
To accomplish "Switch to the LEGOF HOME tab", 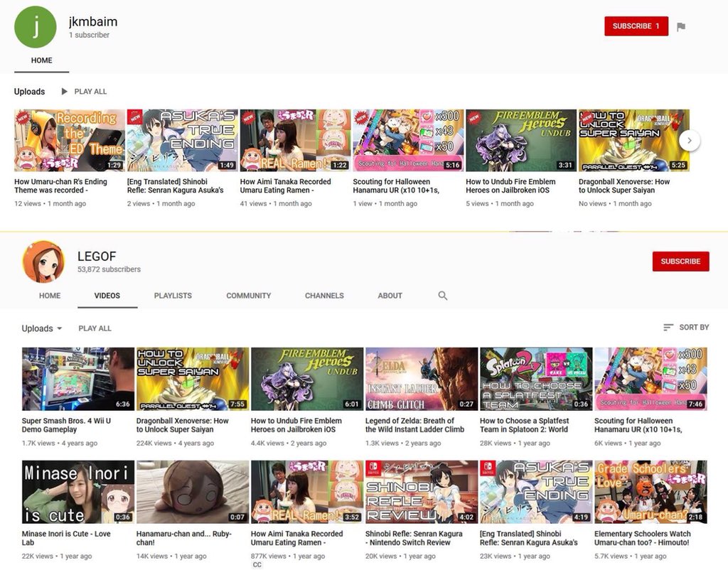I will (50, 296).
